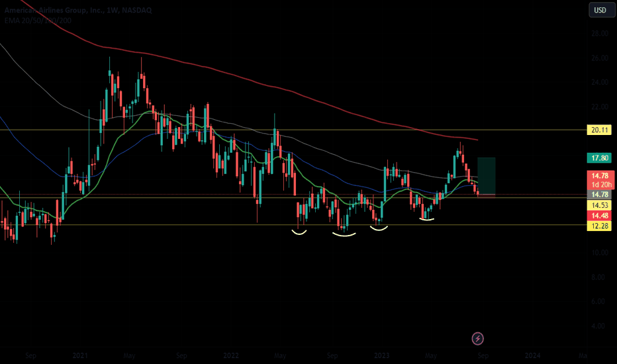Screen dimensions: 617x364
Task: Click the green long position target box
Action: coord(487,176)
